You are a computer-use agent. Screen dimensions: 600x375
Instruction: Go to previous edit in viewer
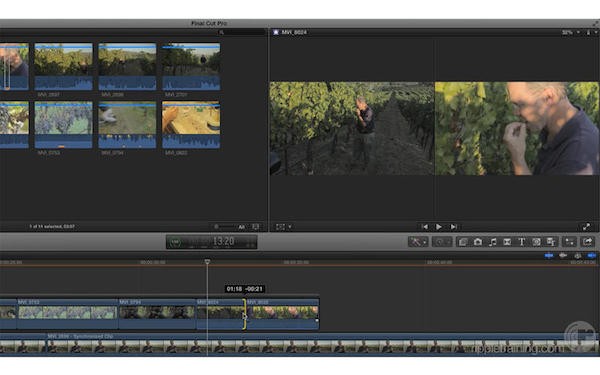tap(424, 227)
